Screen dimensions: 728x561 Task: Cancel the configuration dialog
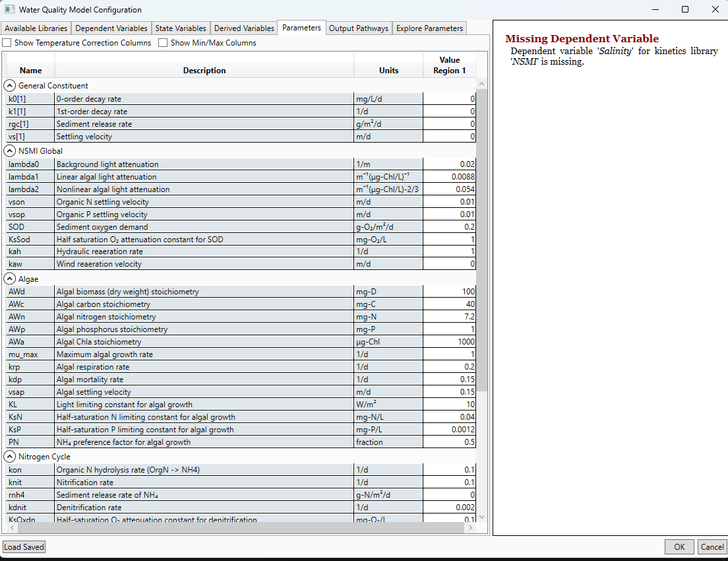pyautogui.click(x=712, y=547)
